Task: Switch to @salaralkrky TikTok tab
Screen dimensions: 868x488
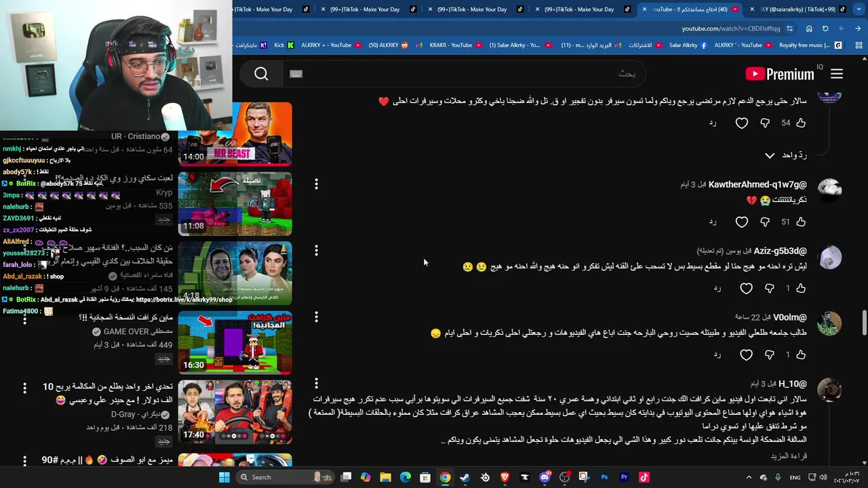Action: [798, 9]
